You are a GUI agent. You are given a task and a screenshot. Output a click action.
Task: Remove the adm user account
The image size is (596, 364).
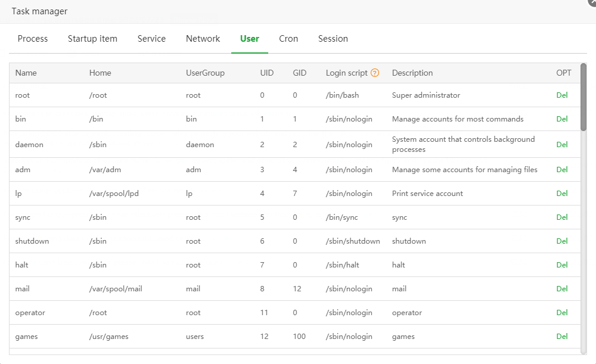point(561,170)
